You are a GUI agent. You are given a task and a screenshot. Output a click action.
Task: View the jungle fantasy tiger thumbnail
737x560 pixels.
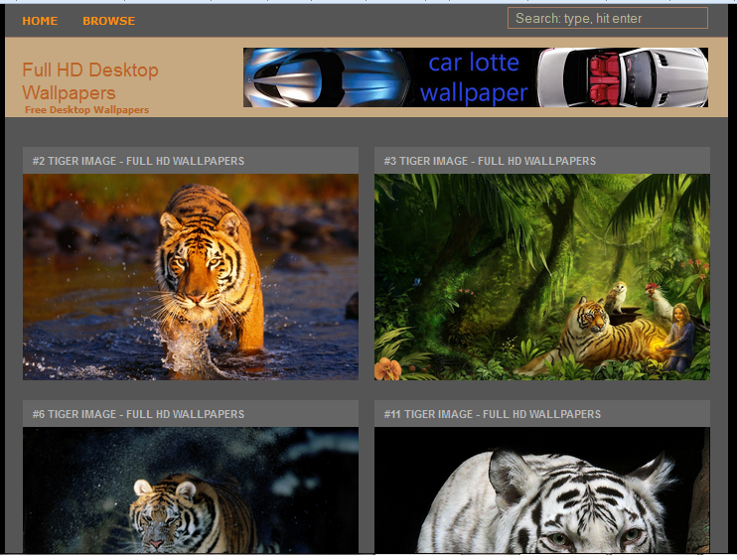pyautogui.click(x=542, y=277)
